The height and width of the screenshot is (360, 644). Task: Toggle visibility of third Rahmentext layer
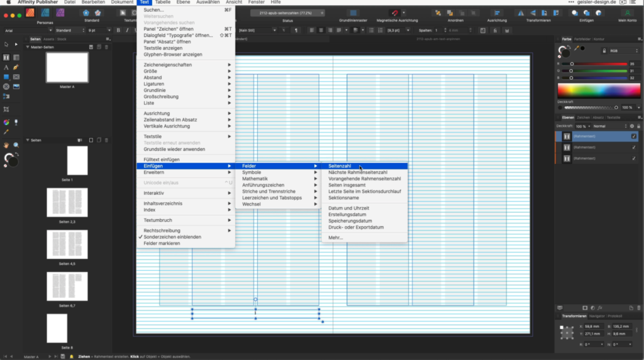tap(634, 158)
